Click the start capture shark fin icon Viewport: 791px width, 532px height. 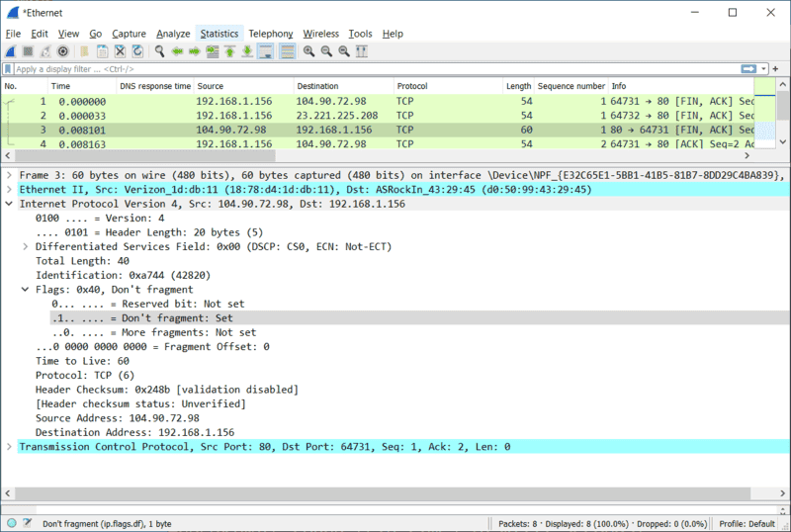pos(11,50)
